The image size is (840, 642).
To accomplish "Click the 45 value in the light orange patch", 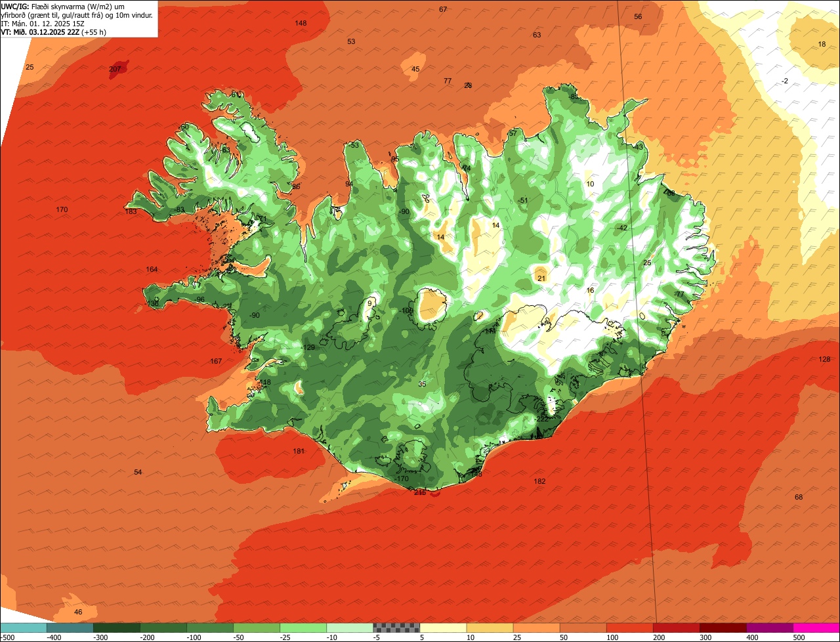I will click(x=415, y=69).
